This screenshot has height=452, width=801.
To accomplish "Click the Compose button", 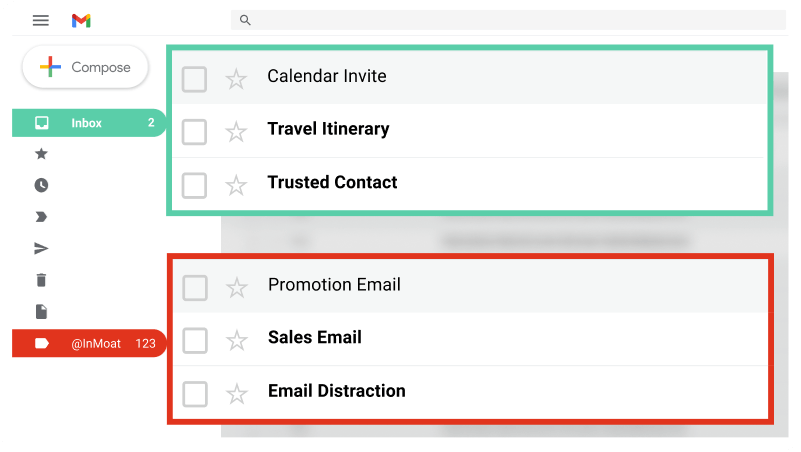I will pos(85,67).
